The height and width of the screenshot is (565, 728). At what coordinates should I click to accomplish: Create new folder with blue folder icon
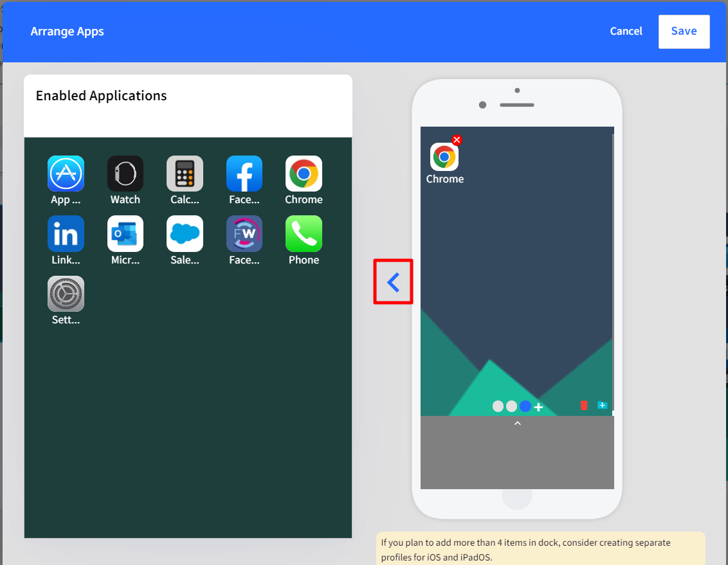pos(602,405)
